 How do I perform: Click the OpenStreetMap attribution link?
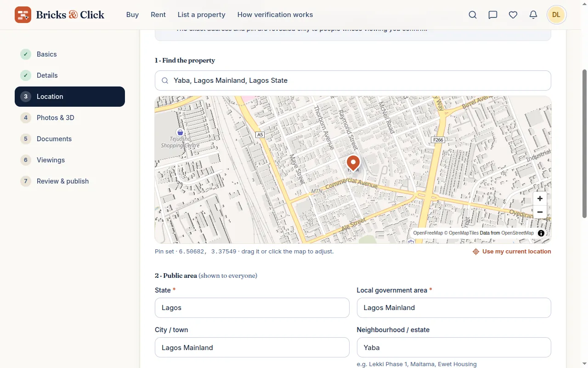518,233
